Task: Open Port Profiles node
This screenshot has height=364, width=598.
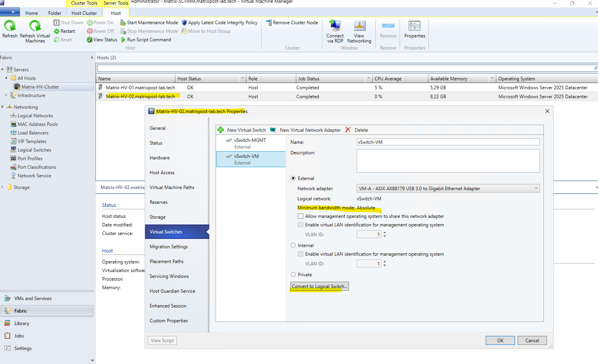Action: pos(30,159)
